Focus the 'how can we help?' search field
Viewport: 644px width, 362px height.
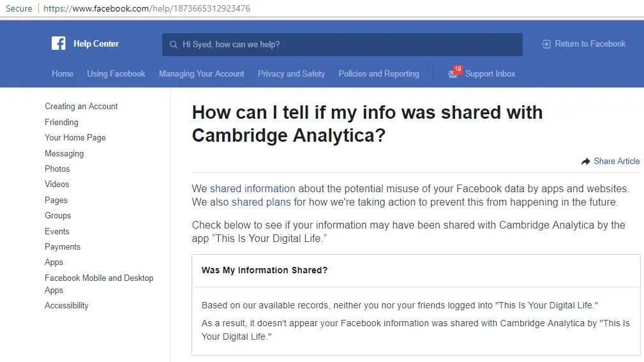tap(342, 45)
